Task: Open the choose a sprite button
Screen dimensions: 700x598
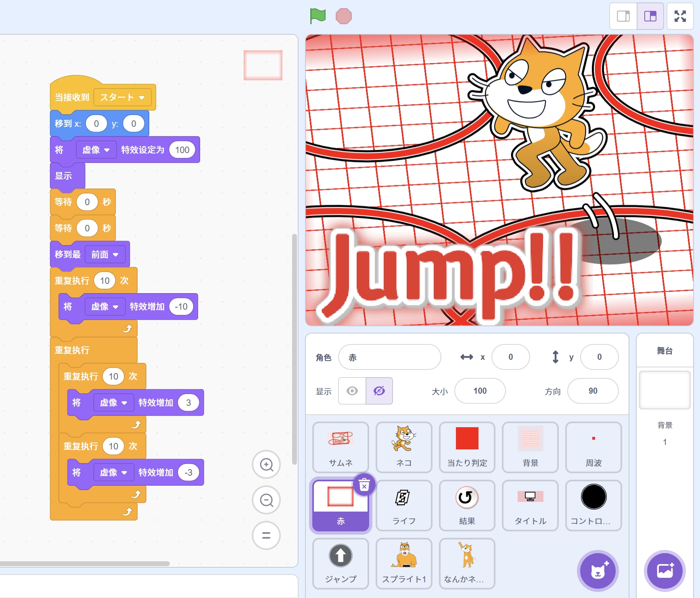Action: 598,571
